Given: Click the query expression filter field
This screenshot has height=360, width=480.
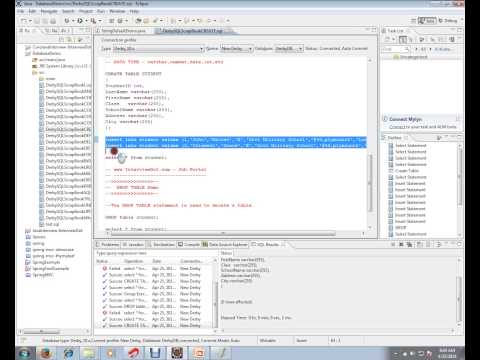Looking at the screenshot, I should click(x=155, y=253).
